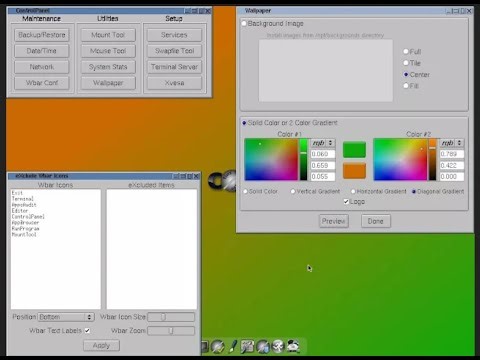Click Color #1 blue value field 0.055

(x=323, y=177)
